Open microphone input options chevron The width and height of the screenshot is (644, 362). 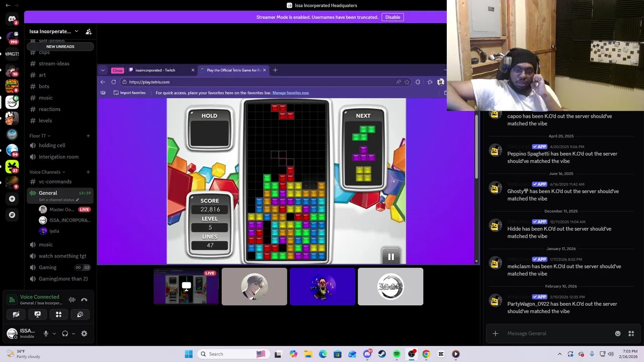coord(54,333)
